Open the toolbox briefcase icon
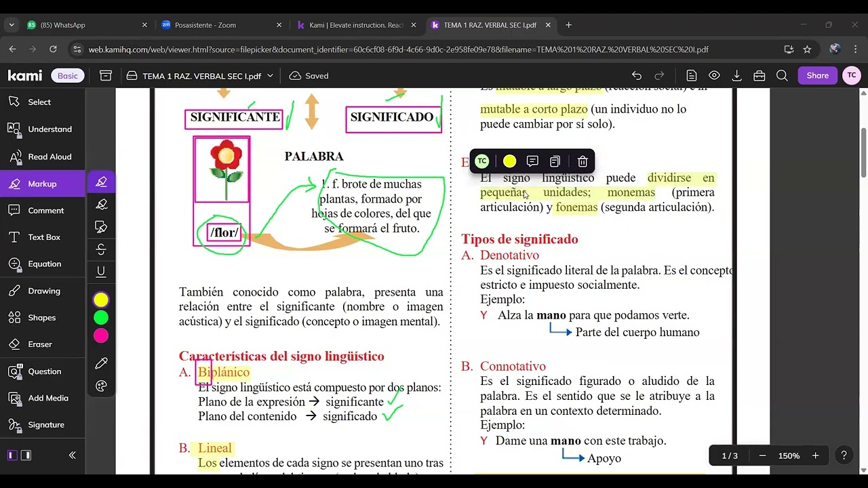Viewport: 868px width, 488px height. (x=759, y=76)
